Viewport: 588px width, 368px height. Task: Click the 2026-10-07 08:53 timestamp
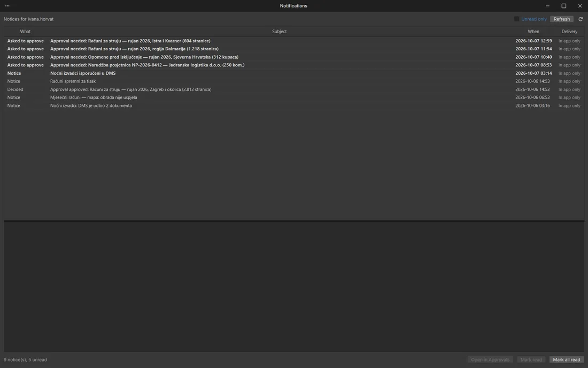[533, 65]
